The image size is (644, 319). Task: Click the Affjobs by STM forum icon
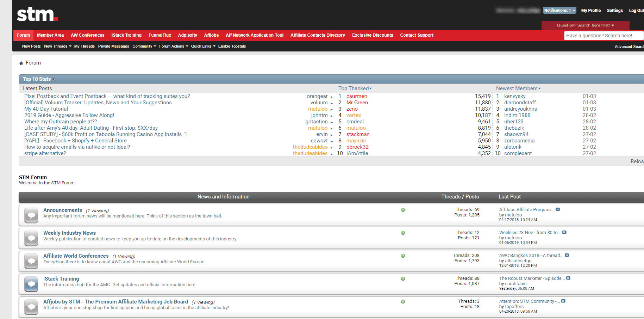coord(31,307)
